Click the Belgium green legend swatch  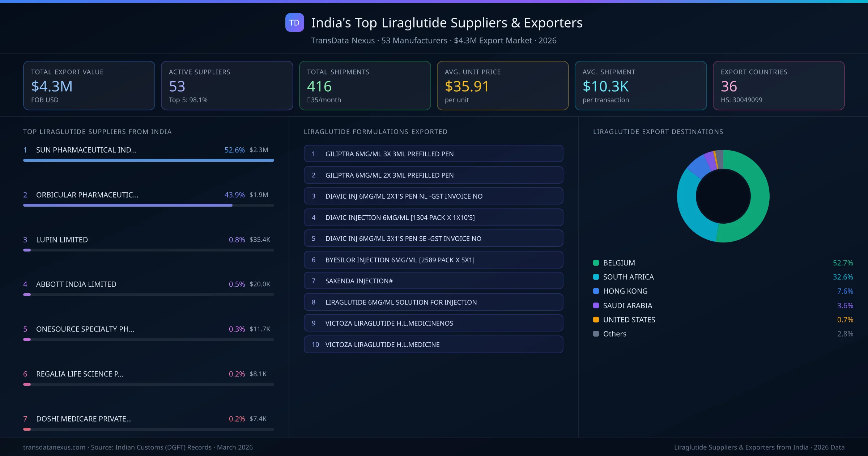[596, 263]
